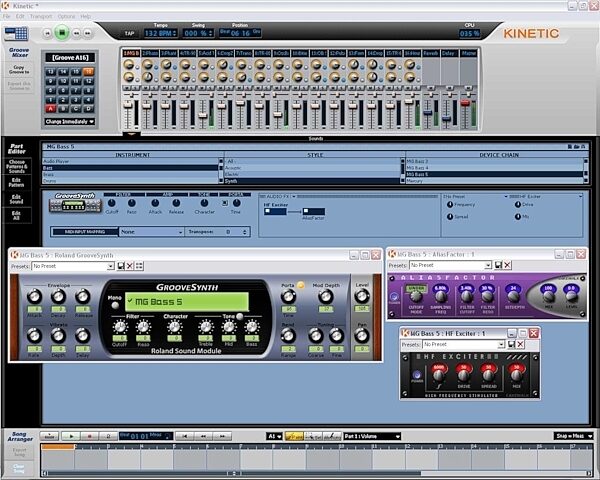Screen dimensions: 600x480
Task: Open the Help menu
Action: click(x=86, y=16)
